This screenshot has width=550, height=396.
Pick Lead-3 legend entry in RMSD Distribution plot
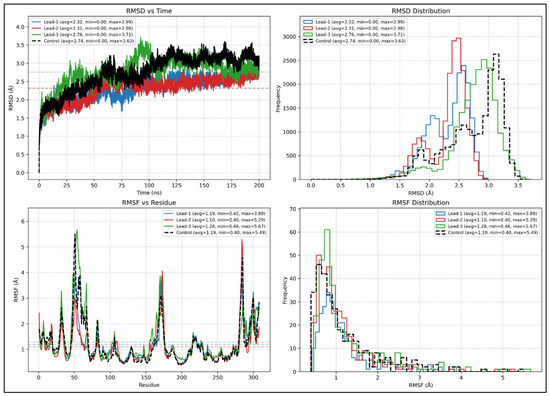pos(354,34)
